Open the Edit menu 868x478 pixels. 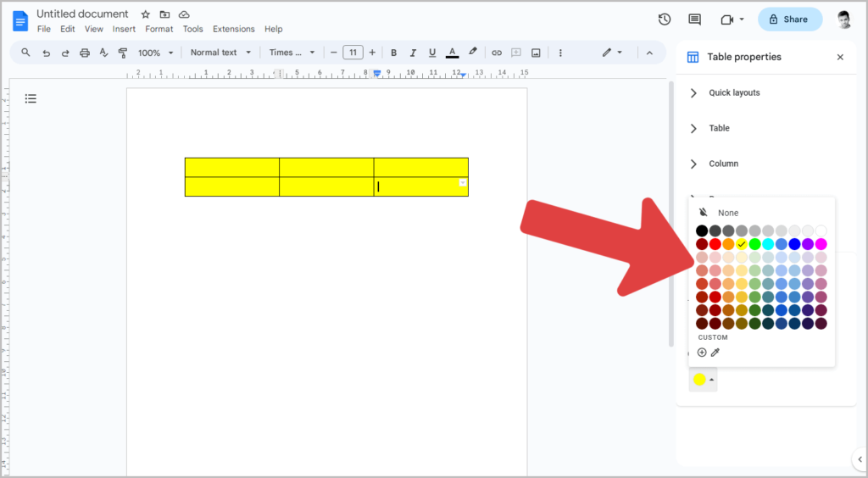coord(68,29)
